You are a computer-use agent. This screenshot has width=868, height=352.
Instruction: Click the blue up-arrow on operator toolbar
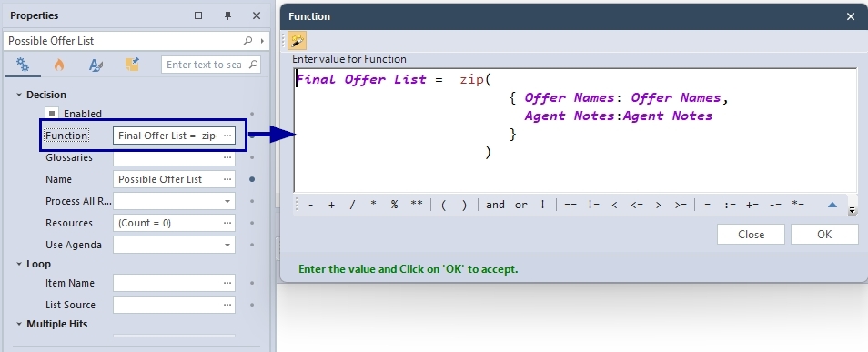(832, 205)
